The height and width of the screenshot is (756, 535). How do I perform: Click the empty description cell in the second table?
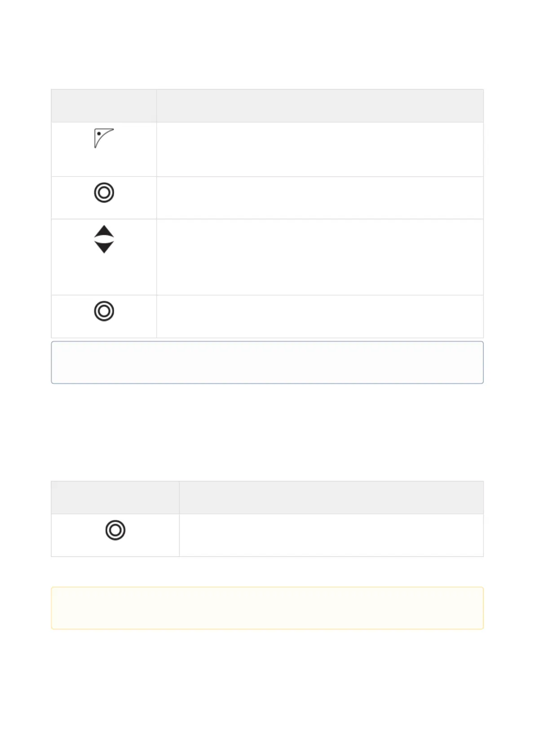(332, 535)
